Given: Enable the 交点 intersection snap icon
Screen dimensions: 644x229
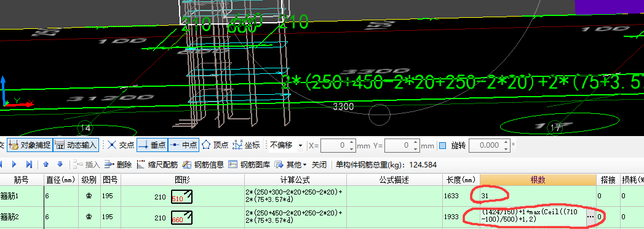Looking at the screenshot, I should coord(121,145).
